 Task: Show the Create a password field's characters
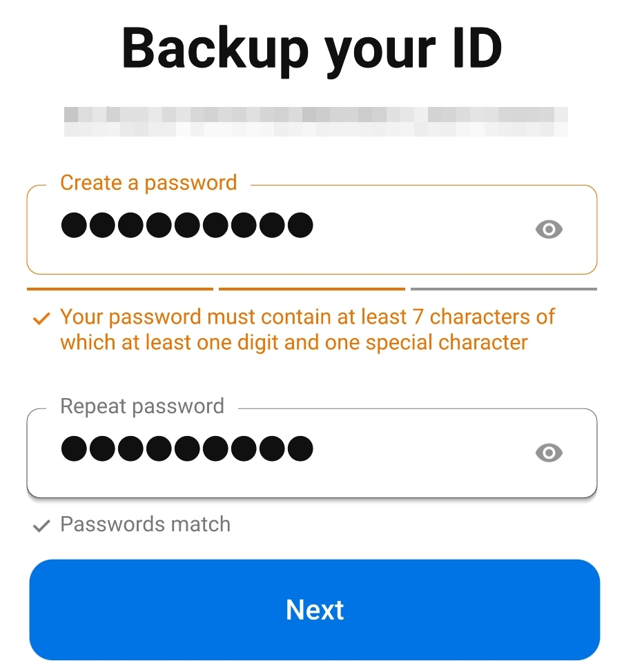pos(549,229)
